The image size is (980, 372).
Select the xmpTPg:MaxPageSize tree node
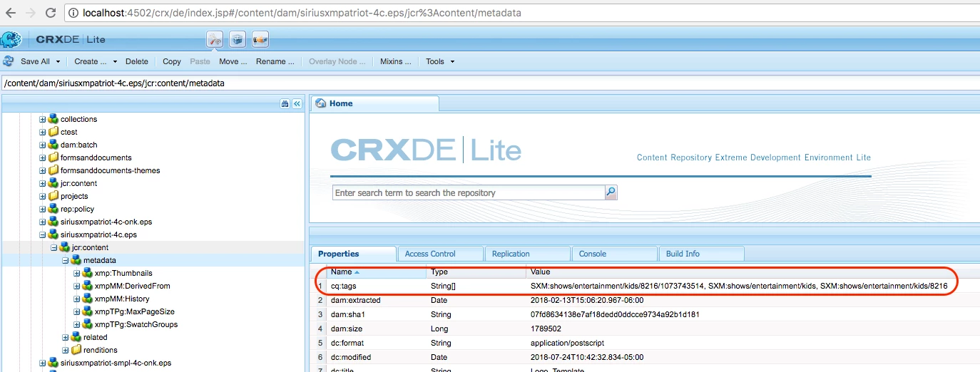(134, 311)
